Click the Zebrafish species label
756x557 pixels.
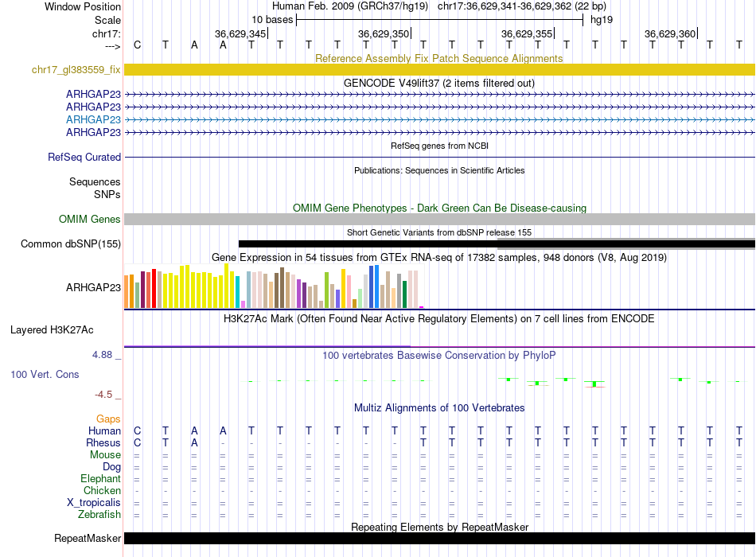click(101, 515)
